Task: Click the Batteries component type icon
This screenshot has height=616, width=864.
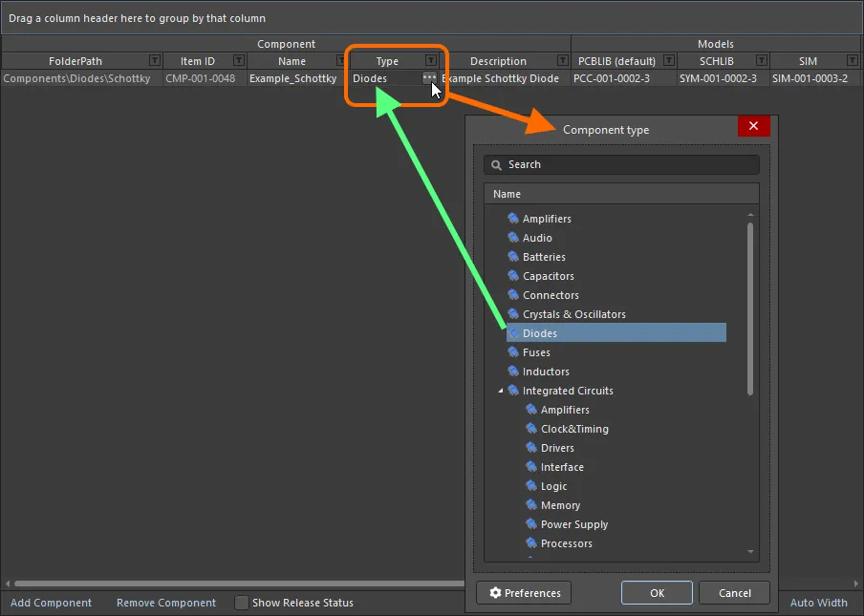Action: point(513,257)
